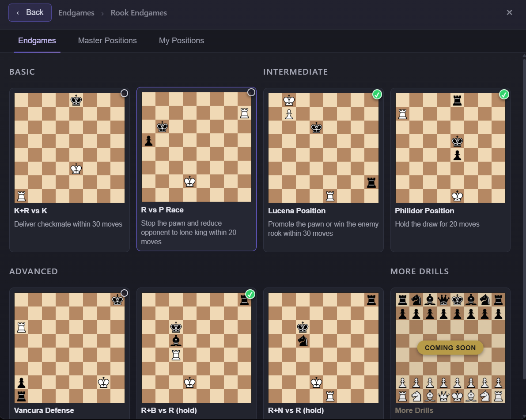Open the R+N vs R (hold) board

click(323, 348)
